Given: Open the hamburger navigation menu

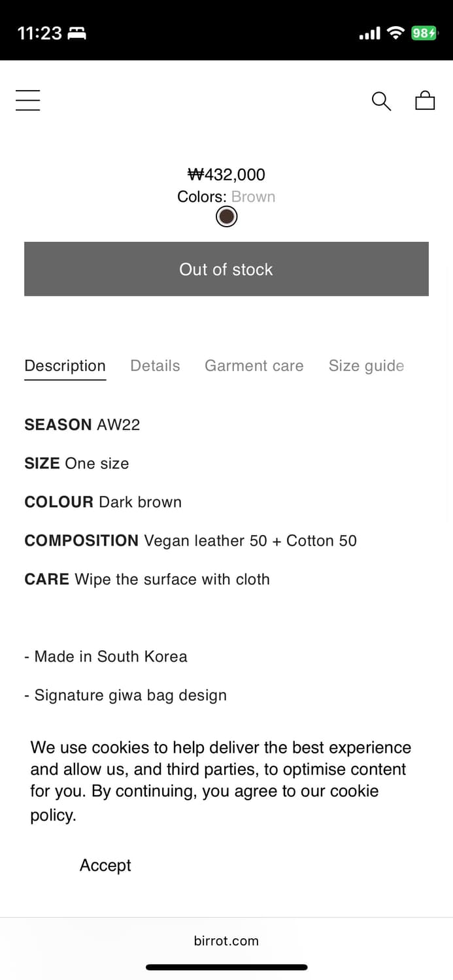Looking at the screenshot, I should pos(28,101).
